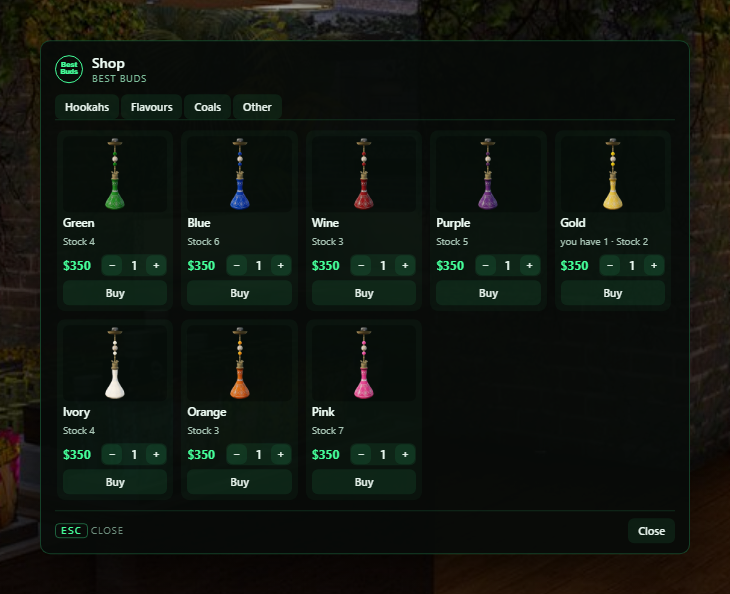Select the Ivory hookah image
The image size is (730, 594).
coord(115,363)
